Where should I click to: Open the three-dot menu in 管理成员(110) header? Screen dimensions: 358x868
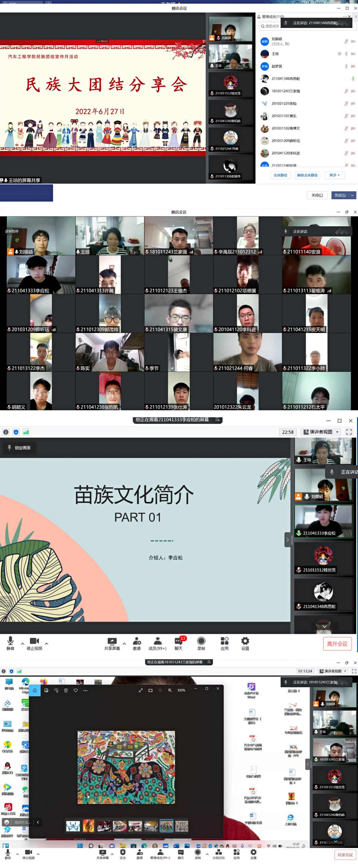pyautogui.click(x=345, y=16)
